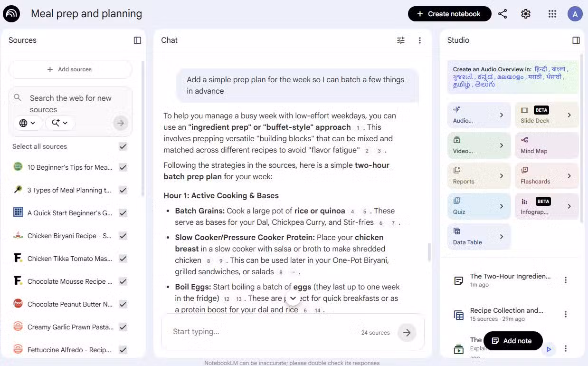The width and height of the screenshot is (588, 366).
Task: Open the Google apps grid icon
Action: tap(552, 14)
